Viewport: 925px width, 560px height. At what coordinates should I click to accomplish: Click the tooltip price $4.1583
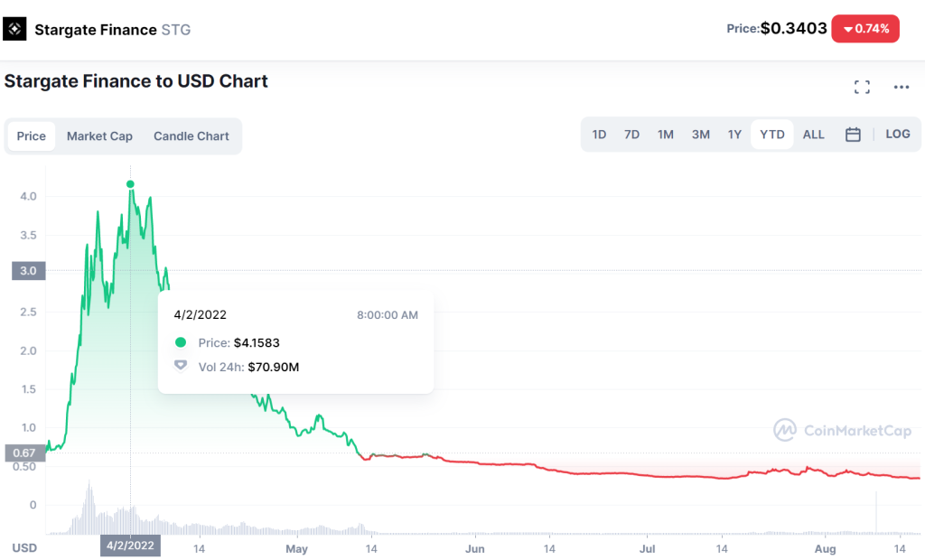tap(257, 343)
